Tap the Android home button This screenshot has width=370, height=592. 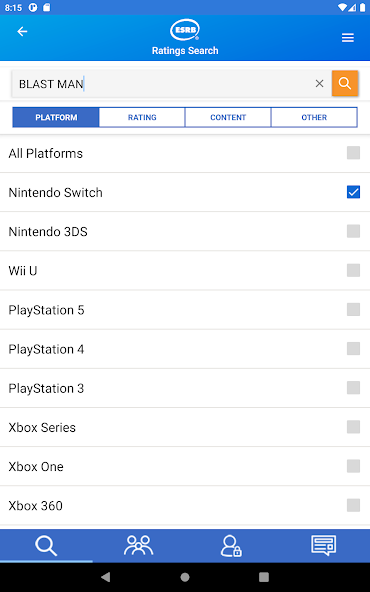point(185,577)
